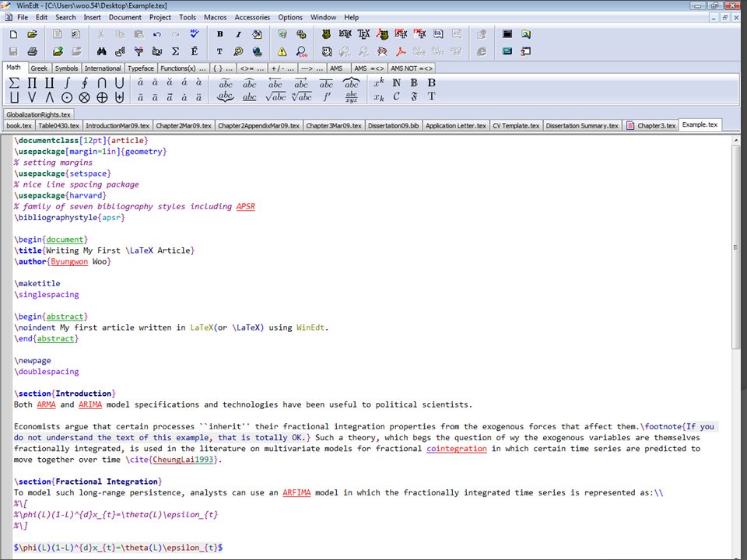Switch to the Chapter3.tex document tab
The height and width of the screenshot is (560, 747).
pos(651,126)
